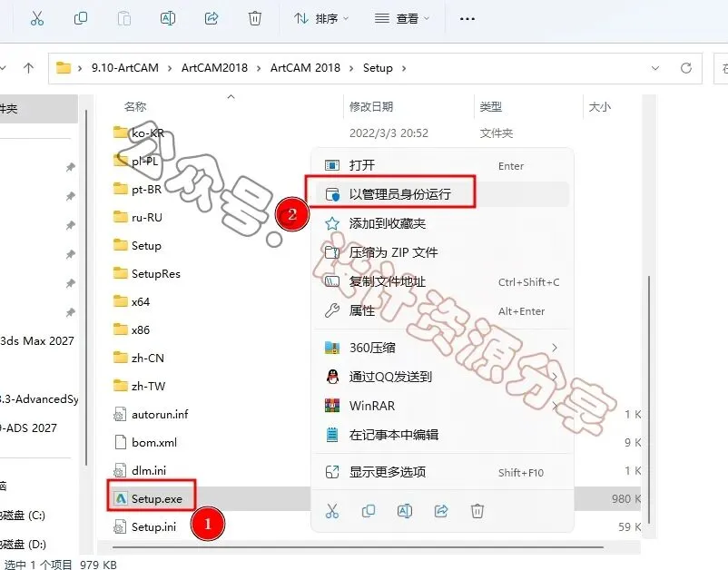The height and width of the screenshot is (570, 728).
Task: Click Rename icon at context menu bottom
Action: pyautogui.click(x=404, y=511)
